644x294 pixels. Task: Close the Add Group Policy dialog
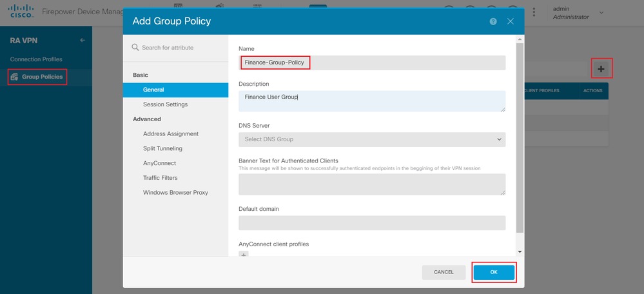510,21
